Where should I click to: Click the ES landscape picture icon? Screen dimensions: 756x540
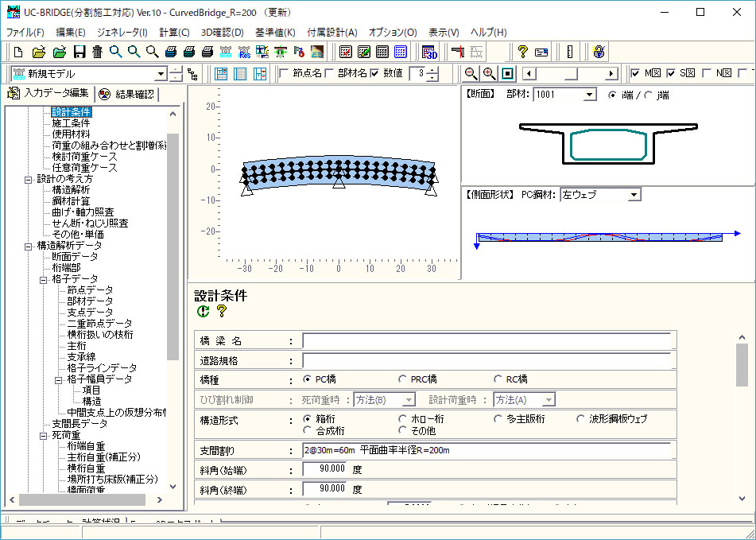(316, 52)
